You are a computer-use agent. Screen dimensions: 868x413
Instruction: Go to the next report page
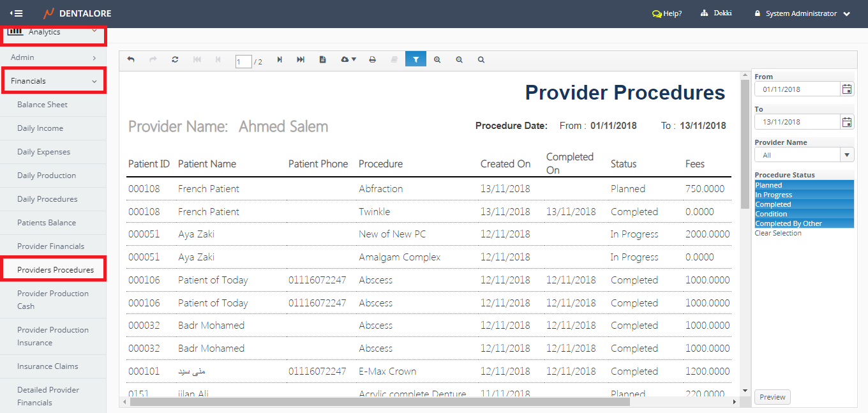[280, 59]
